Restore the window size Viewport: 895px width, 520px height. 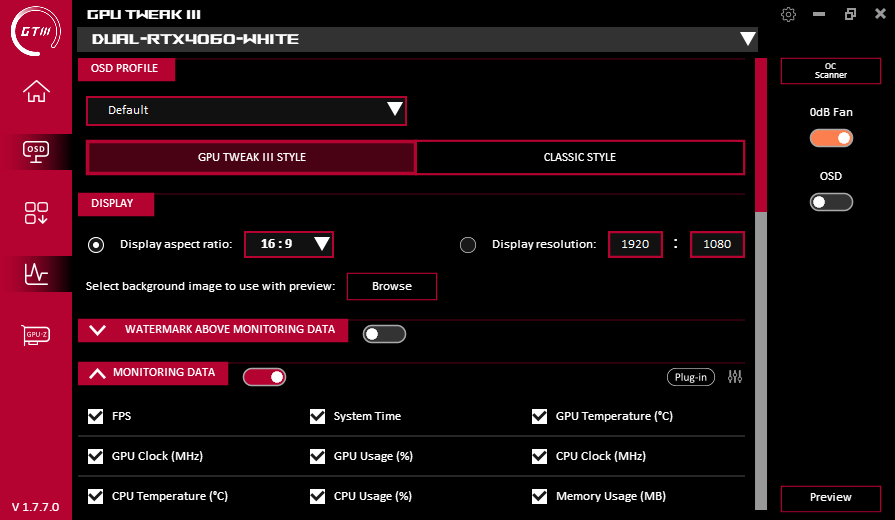(850, 14)
